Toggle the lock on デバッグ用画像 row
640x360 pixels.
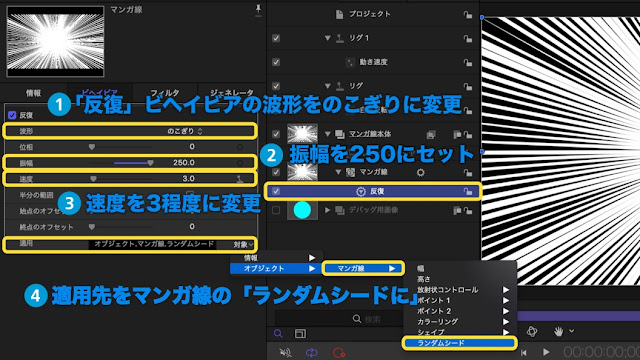[x=468, y=210]
